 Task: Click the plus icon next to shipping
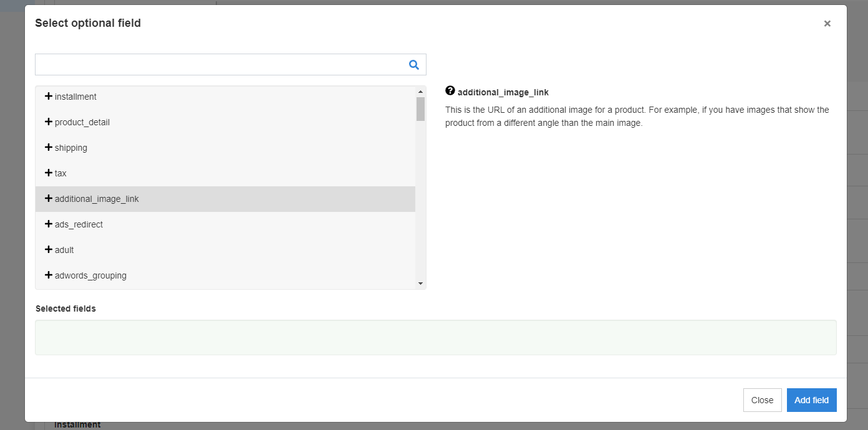click(49, 147)
